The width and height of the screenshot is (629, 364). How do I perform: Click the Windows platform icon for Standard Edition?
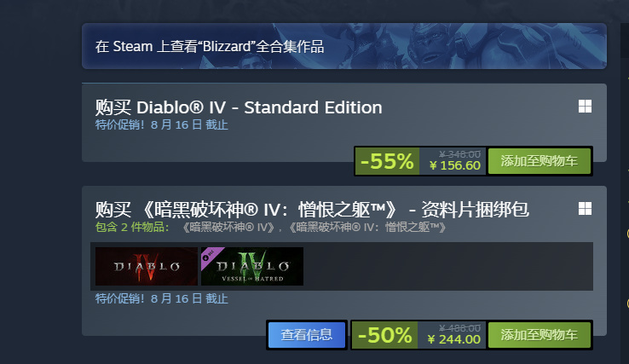[585, 107]
